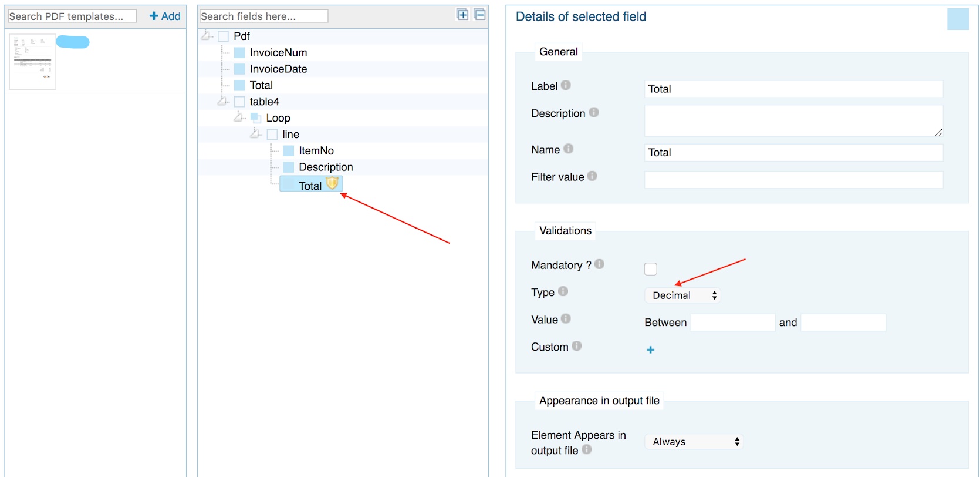980x477 pixels.
Task: Click the shield icon on Total field
Action: pos(332,183)
